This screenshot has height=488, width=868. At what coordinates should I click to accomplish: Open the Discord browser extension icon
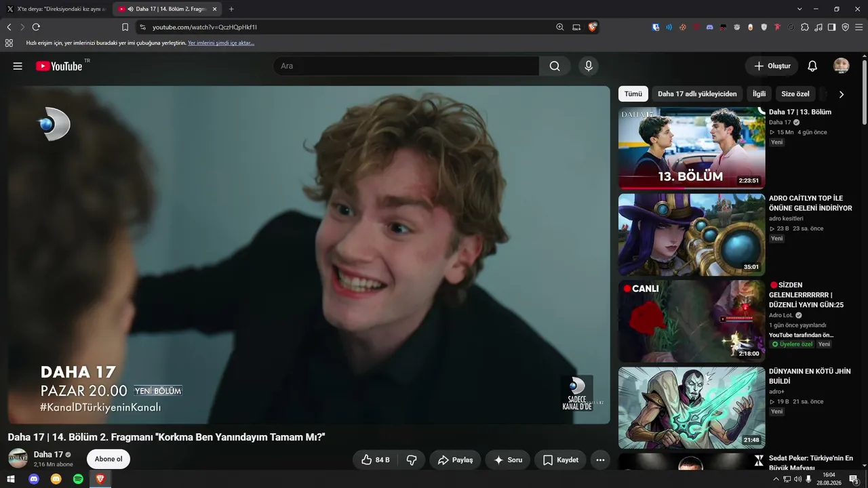[710, 27]
